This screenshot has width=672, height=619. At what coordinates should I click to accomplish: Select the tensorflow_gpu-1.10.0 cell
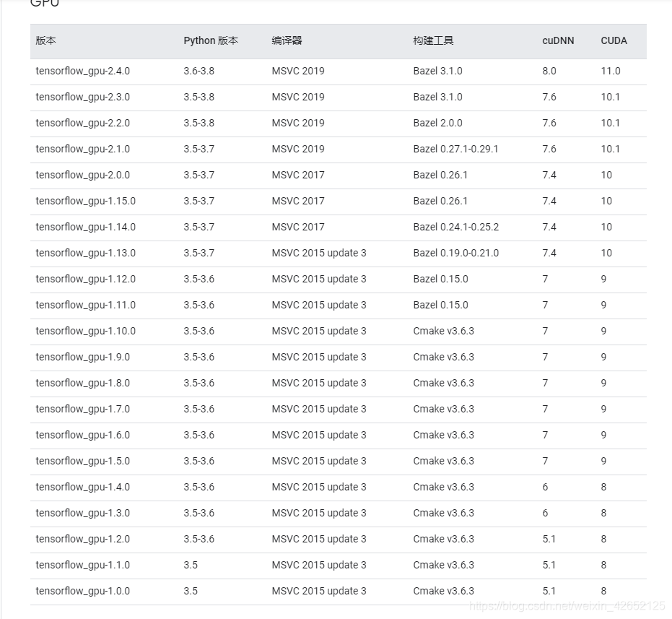coord(86,331)
